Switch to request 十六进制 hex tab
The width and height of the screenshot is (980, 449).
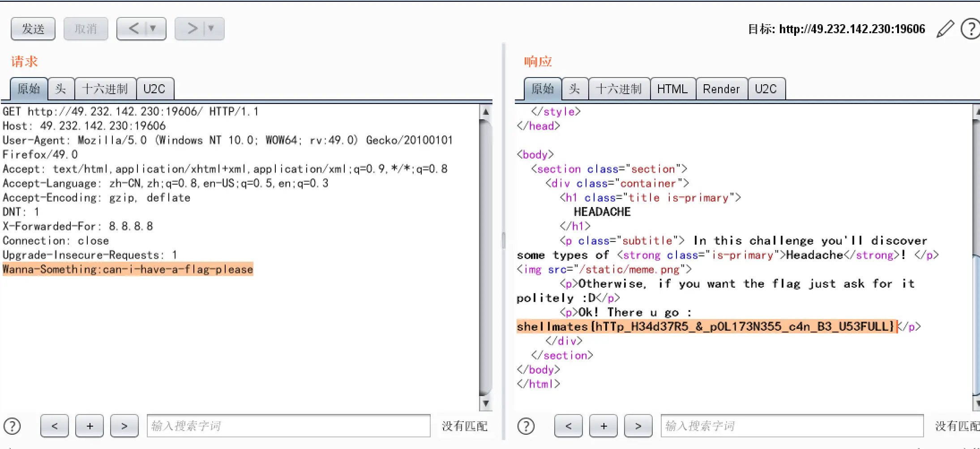coord(105,89)
